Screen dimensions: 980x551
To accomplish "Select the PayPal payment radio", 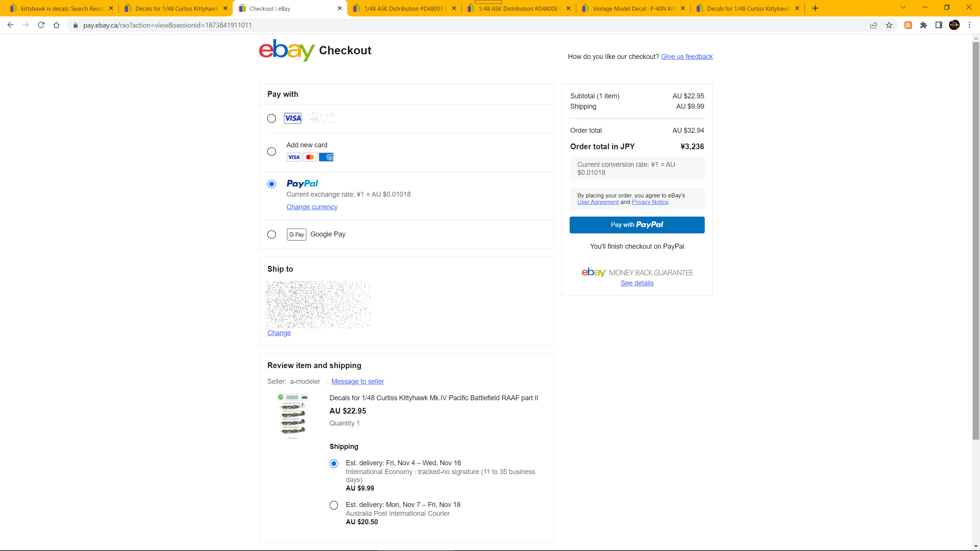I will (271, 184).
